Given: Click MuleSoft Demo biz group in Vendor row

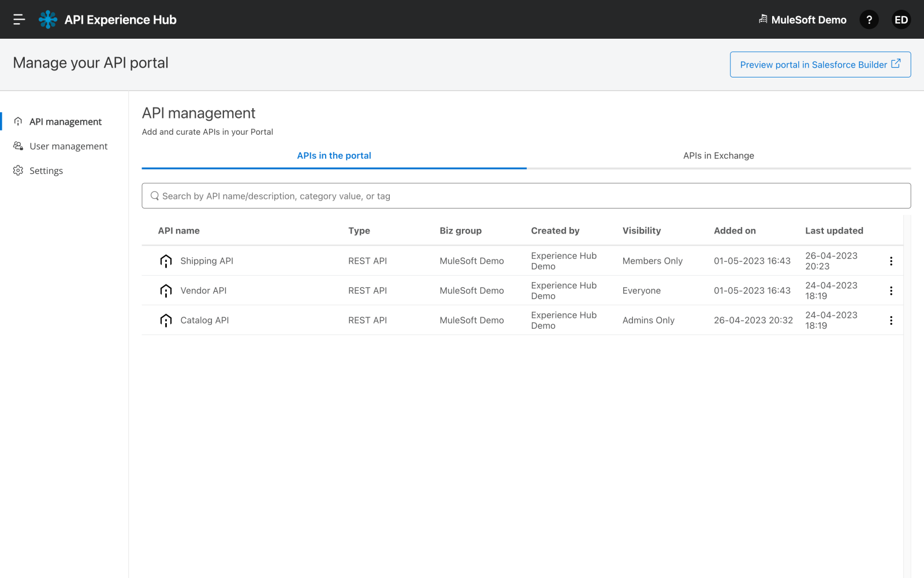Looking at the screenshot, I should pyautogui.click(x=472, y=291).
